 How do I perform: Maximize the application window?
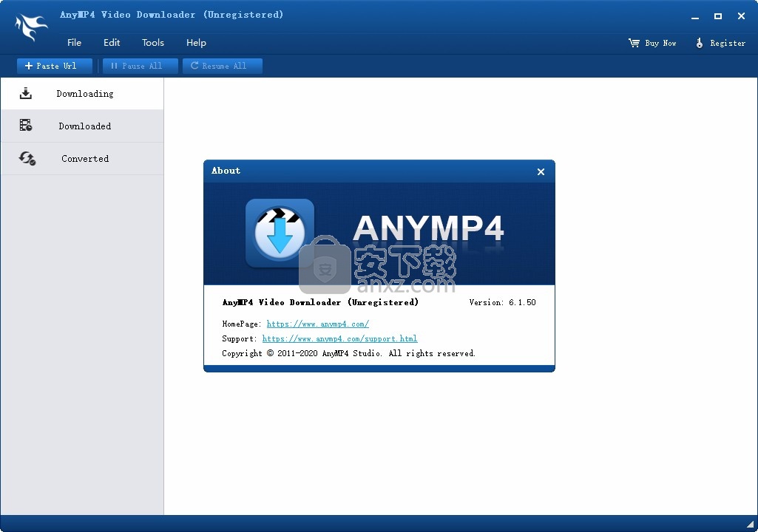717,16
